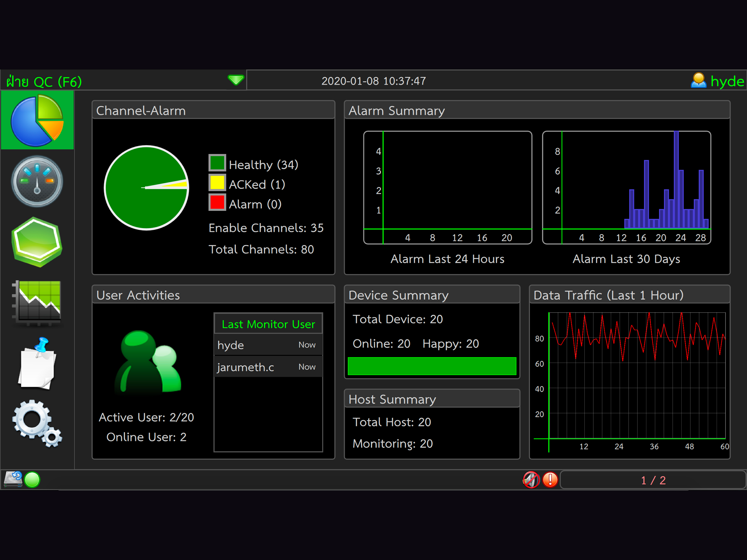747x560 pixels.
Task: Click the green users group icon
Action: [x=148, y=361]
